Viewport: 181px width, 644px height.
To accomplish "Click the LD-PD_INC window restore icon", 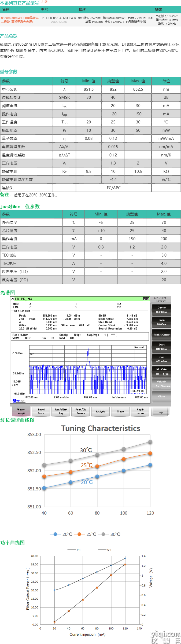I will click(x=147, y=299).
